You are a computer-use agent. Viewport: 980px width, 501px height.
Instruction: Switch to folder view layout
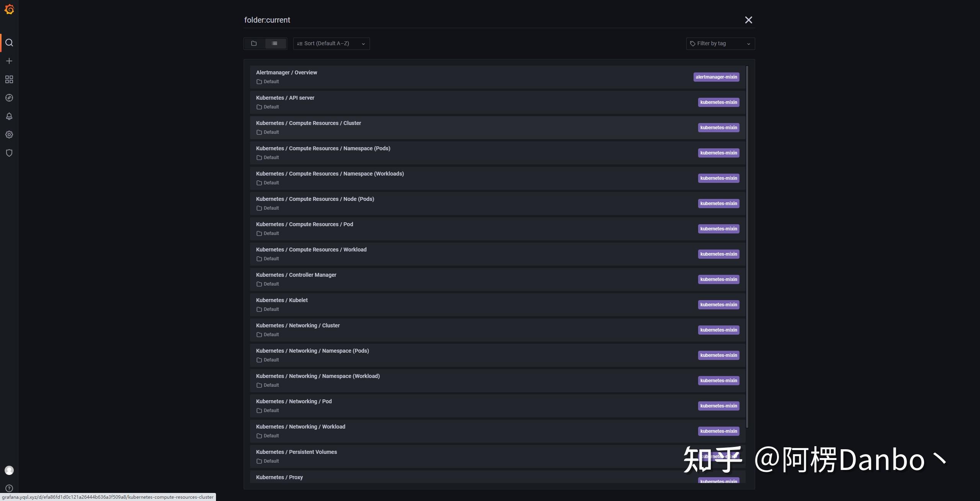254,43
